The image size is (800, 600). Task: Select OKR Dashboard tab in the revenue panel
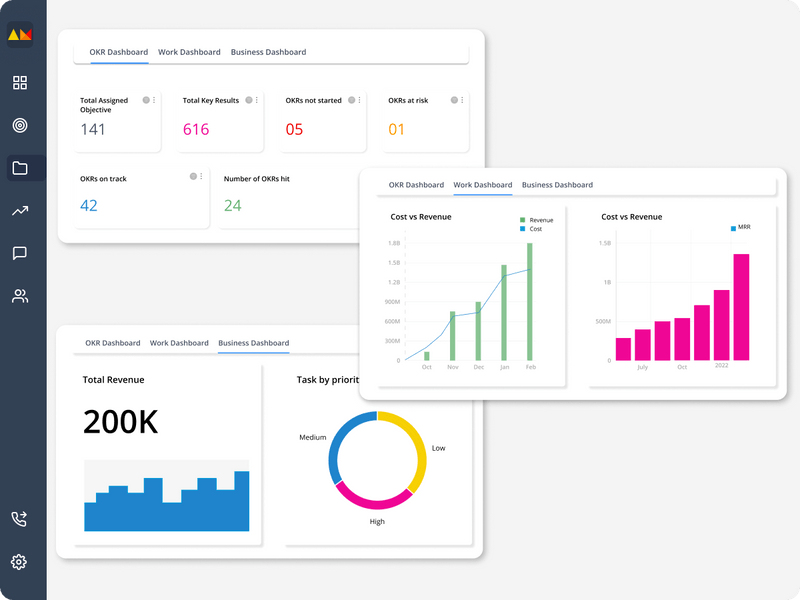(x=113, y=343)
